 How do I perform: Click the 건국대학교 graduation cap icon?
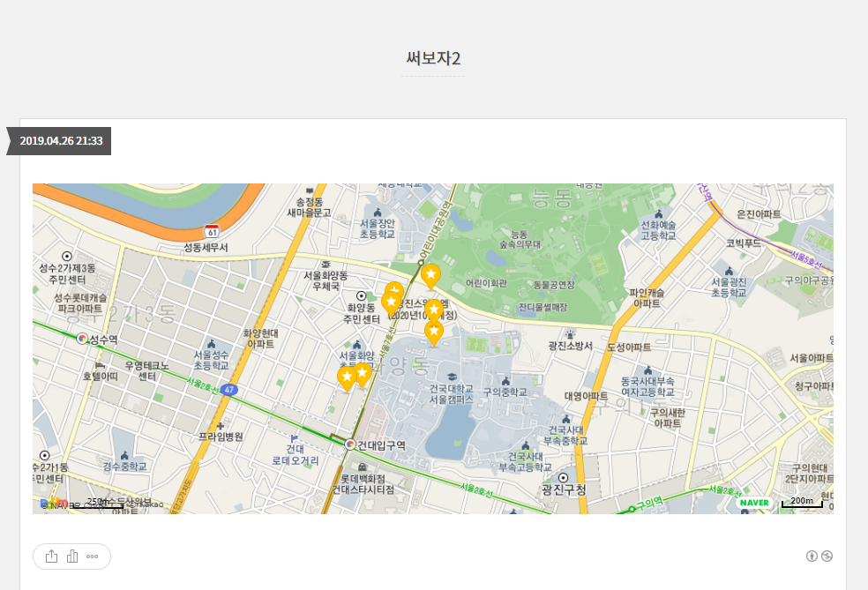click(452, 377)
